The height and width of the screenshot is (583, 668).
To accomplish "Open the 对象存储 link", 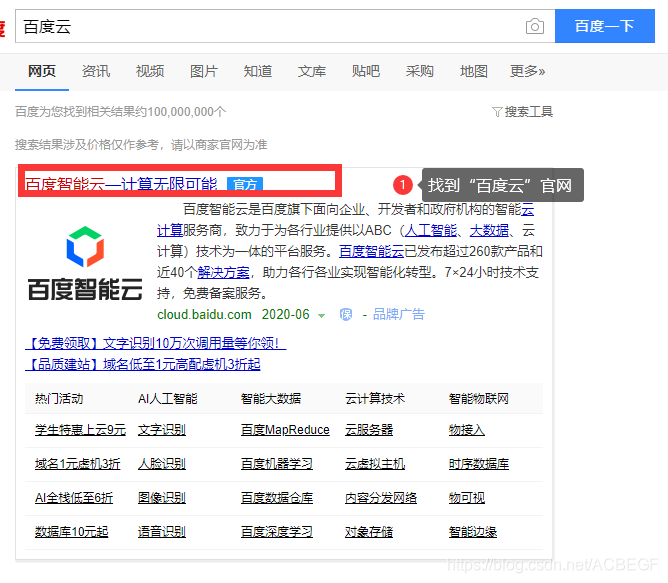I will 369,532.
